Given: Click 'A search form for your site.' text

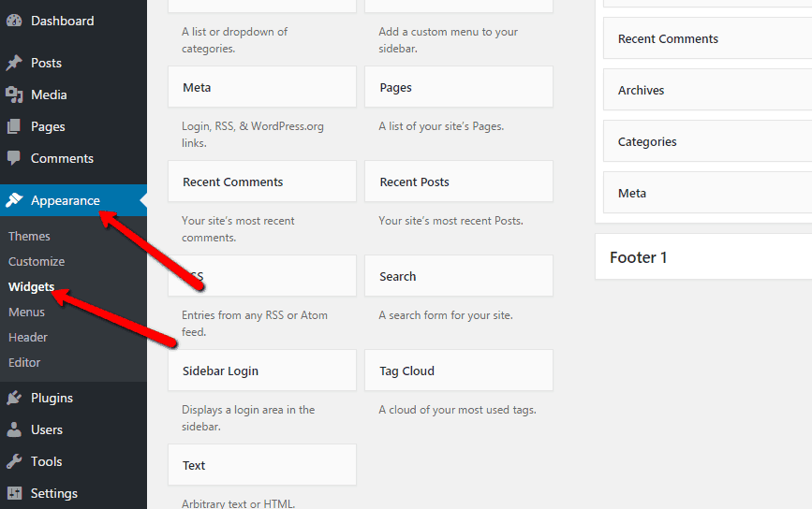Looking at the screenshot, I should pyautogui.click(x=446, y=315).
